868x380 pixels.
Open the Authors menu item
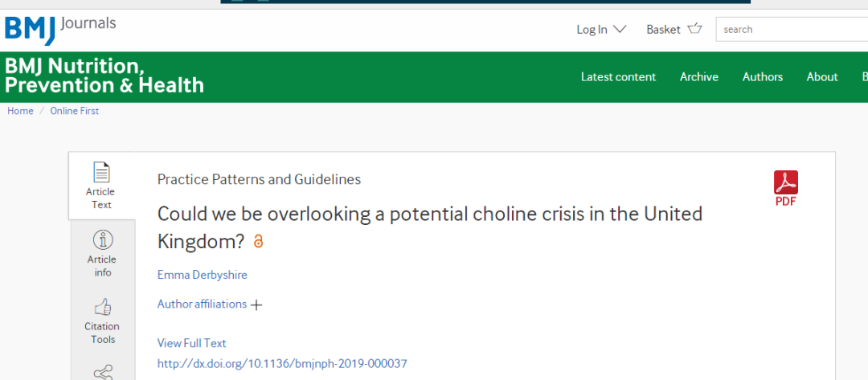[762, 77]
